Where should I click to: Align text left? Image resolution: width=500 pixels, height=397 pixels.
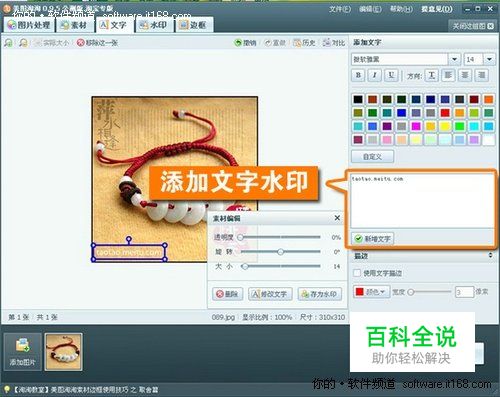tap(448, 75)
